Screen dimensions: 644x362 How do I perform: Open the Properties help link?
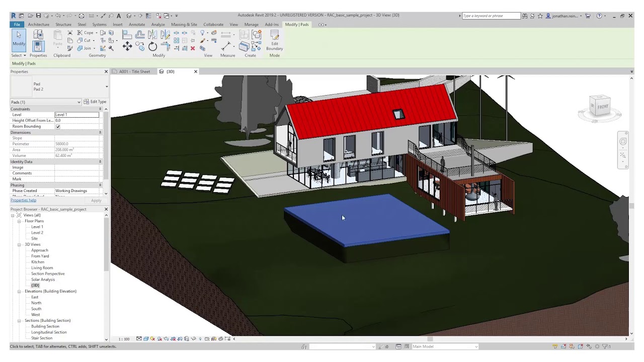pyautogui.click(x=23, y=200)
